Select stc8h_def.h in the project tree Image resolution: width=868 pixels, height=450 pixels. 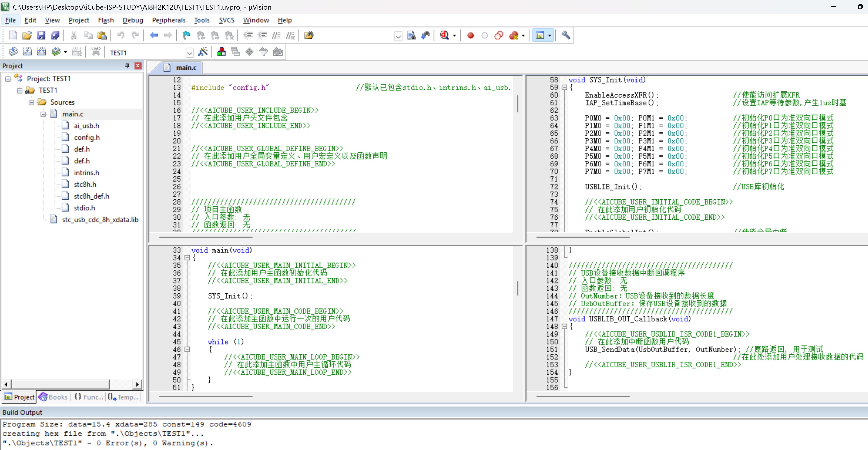[92, 196]
